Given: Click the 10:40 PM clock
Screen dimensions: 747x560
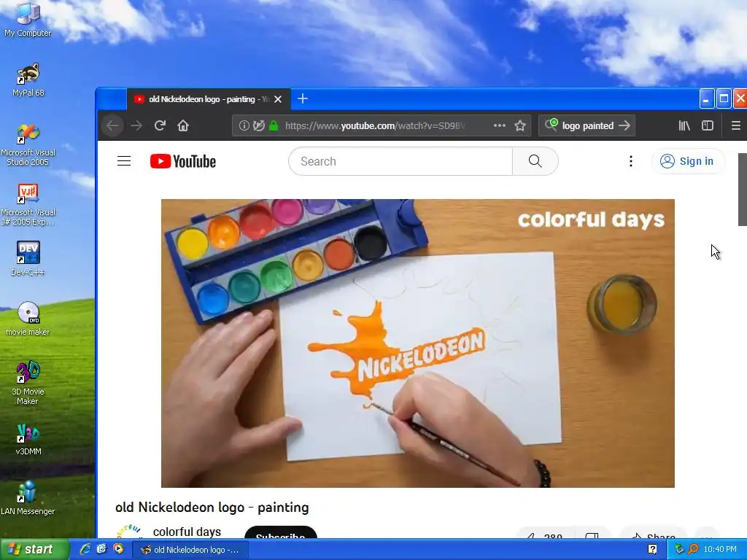Looking at the screenshot, I should [720, 550].
